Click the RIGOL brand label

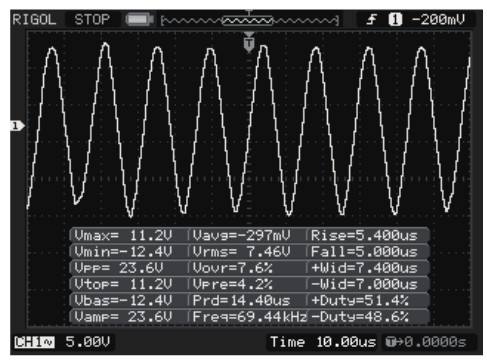pyautogui.click(x=34, y=19)
